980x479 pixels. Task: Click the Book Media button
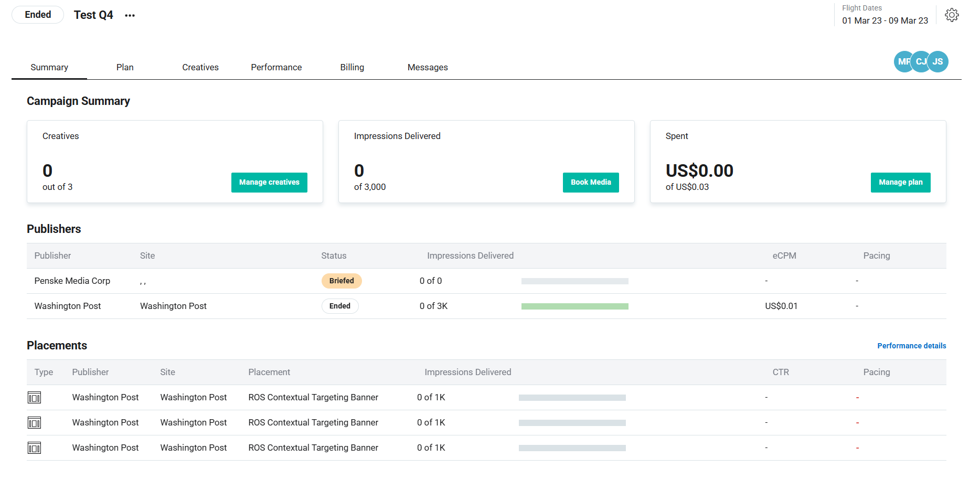click(x=591, y=182)
